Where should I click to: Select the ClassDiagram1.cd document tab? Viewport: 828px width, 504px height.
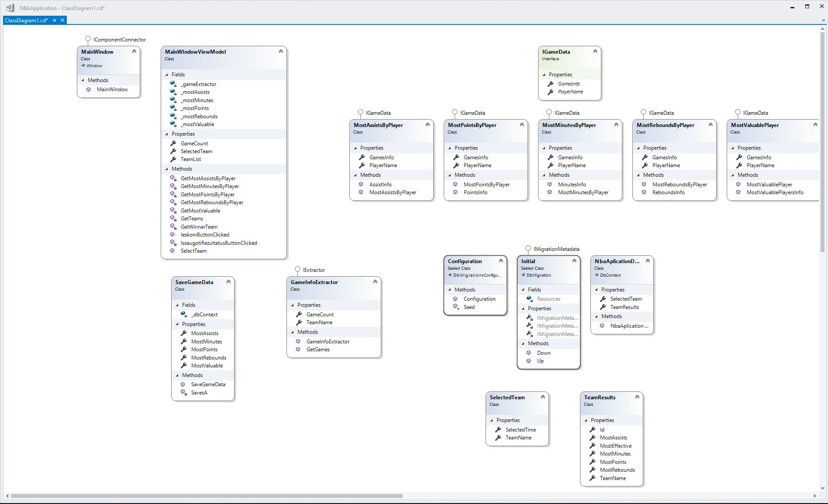(26, 21)
